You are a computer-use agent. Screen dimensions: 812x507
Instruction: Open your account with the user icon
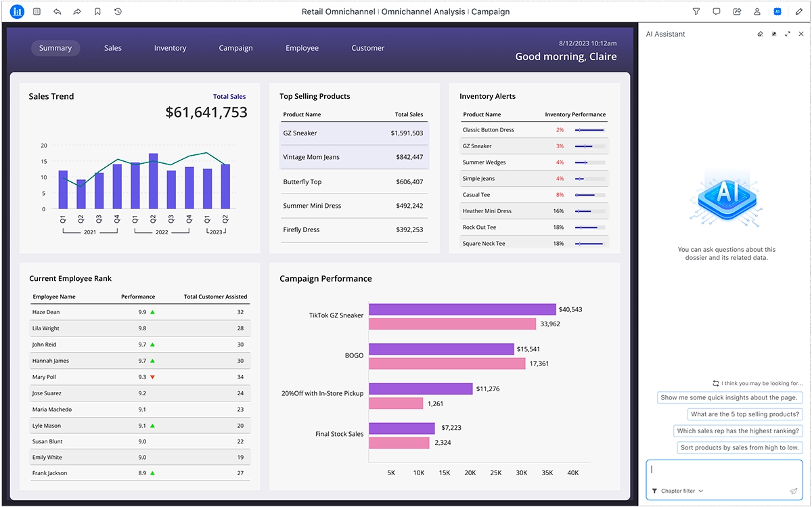pos(757,12)
